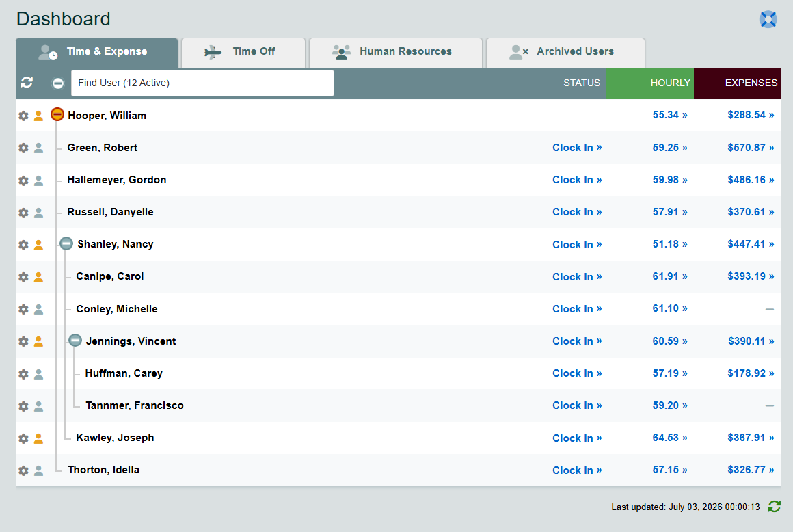
Task: Clock in Shanley, Nancy
Action: [577, 245]
